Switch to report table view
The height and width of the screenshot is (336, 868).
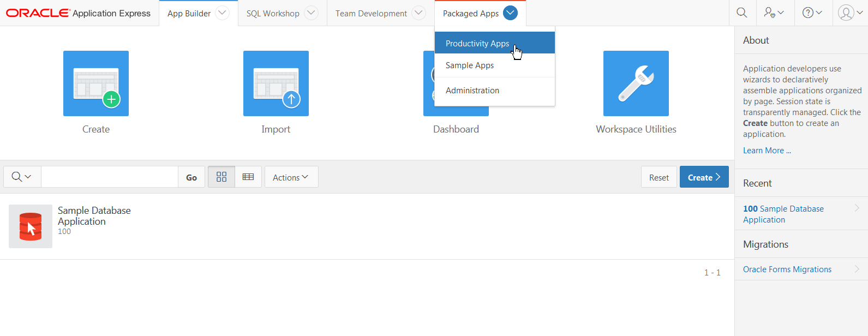point(248,177)
